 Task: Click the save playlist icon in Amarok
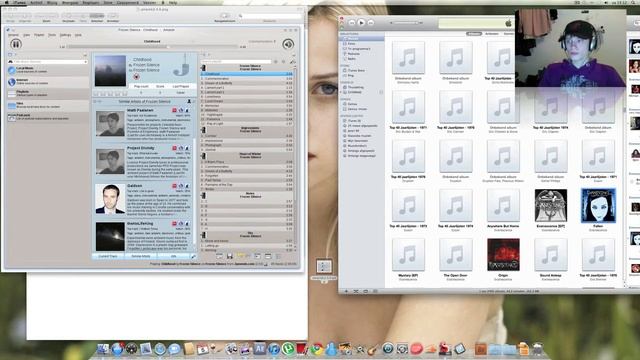click(x=230, y=256)
